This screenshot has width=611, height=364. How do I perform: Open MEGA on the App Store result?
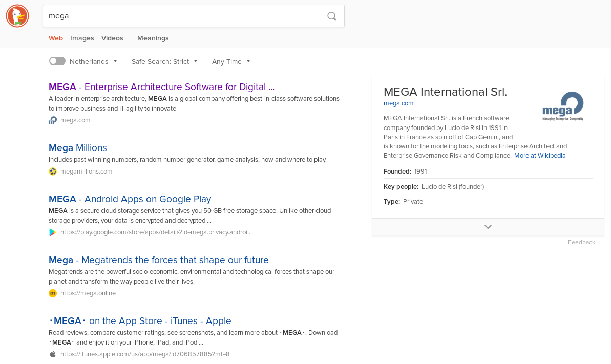point(140,321)
